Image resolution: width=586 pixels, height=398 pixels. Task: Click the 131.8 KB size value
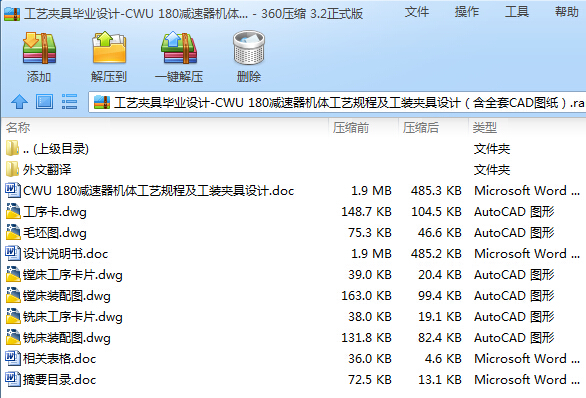point(366,337)
